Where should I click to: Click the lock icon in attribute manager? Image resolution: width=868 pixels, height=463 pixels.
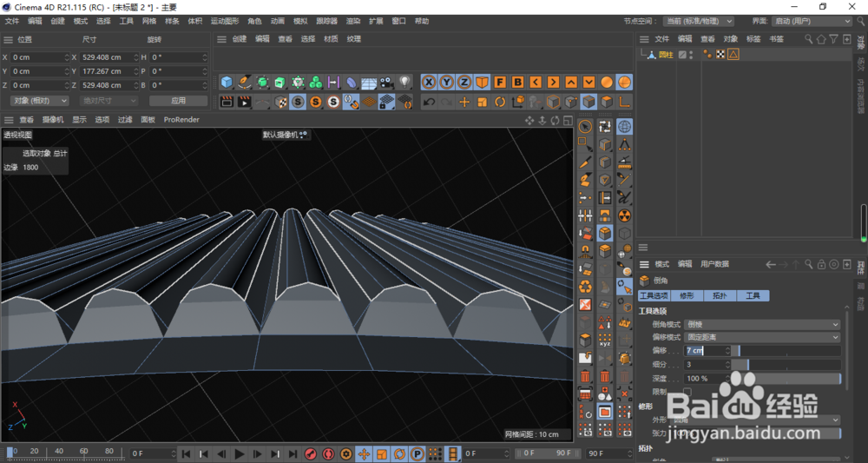[x=821, y=264]
